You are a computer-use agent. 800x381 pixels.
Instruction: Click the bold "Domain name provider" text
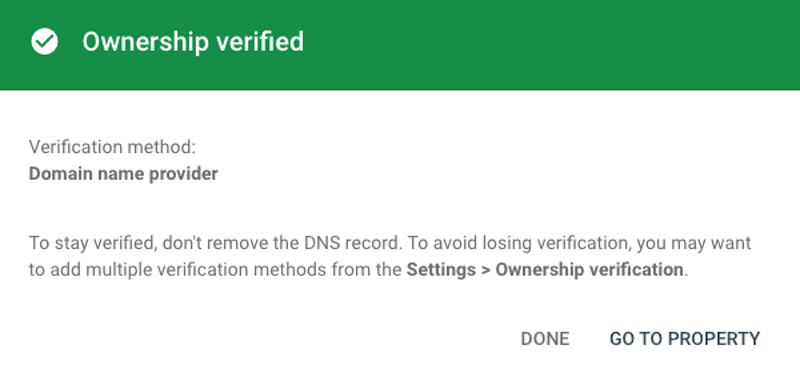[x=123, y=174]
